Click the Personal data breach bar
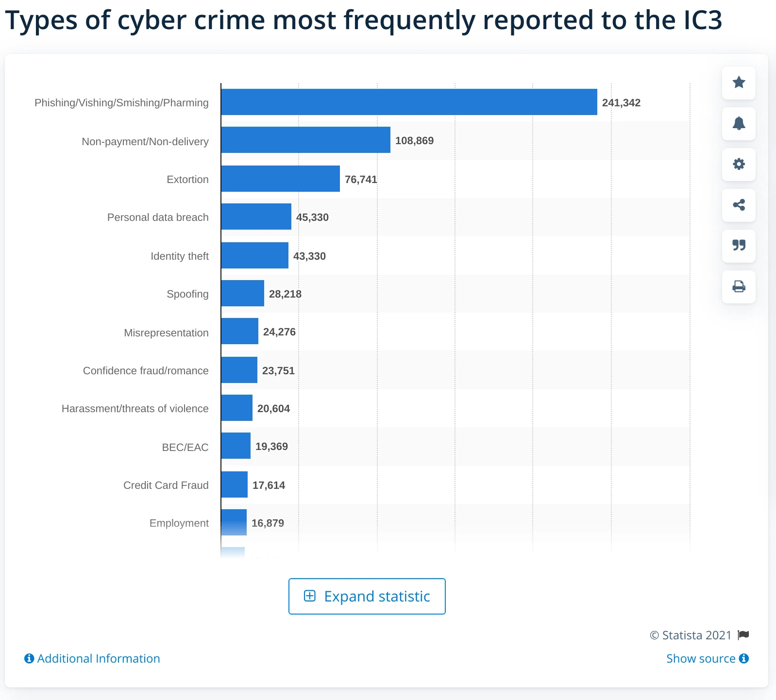The height and width of the screenshot is (700, 776). pyautogui.click(x=256, y=217)
